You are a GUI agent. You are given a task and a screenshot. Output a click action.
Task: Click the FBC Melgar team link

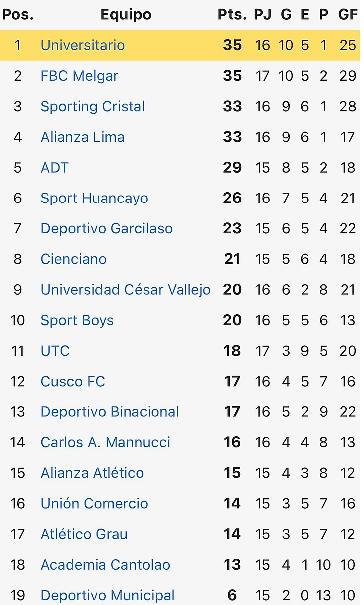coord(79,76)
